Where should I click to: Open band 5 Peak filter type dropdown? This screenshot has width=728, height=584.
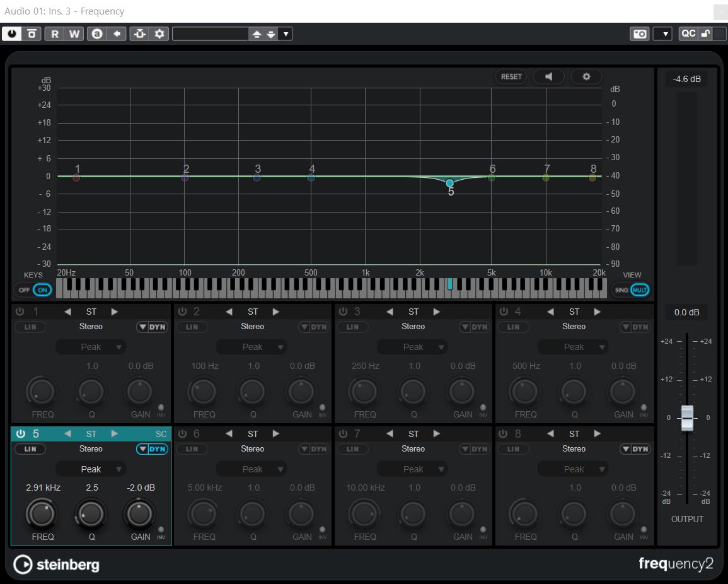pyautogui.click(x=91, y=469)
